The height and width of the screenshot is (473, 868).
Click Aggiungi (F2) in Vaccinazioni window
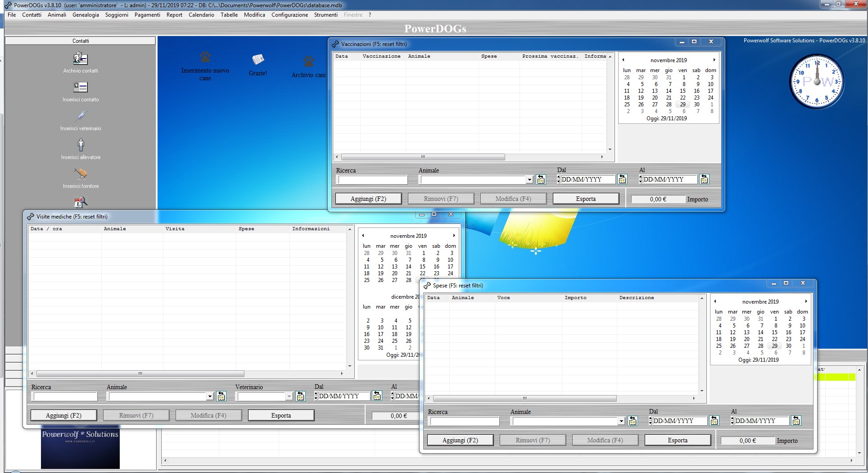coord(368,199)
